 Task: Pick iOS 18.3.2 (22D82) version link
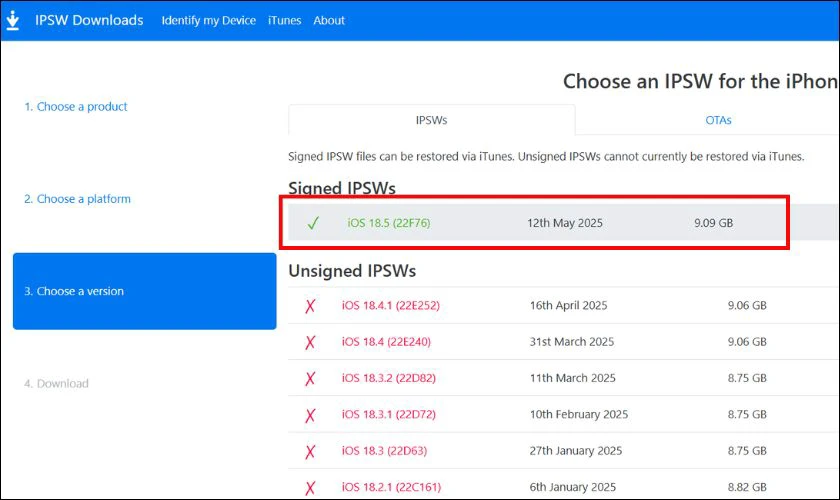(x=388, y=379)
